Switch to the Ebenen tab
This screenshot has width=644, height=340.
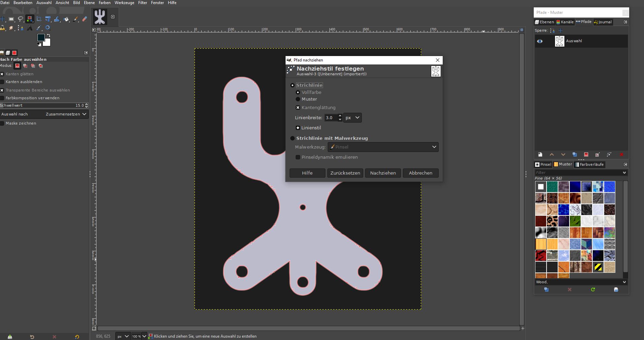(544, 22)
